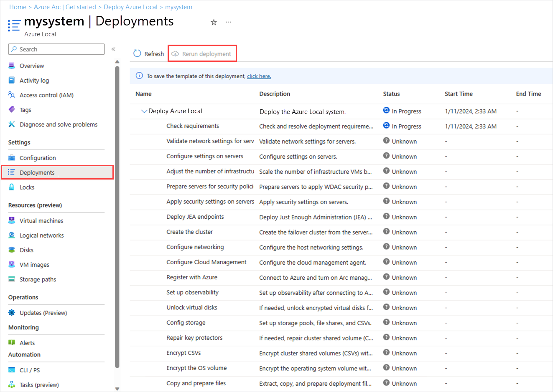This screenshot has width=553, height=392.
Task: Click inside the sidebar Search field
Action: [56, 49]
